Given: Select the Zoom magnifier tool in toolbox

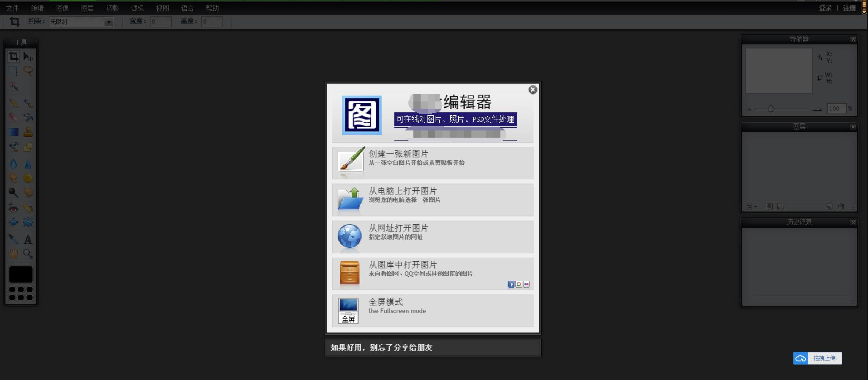Looking at the screenshot, I should (x=28, y=254).
